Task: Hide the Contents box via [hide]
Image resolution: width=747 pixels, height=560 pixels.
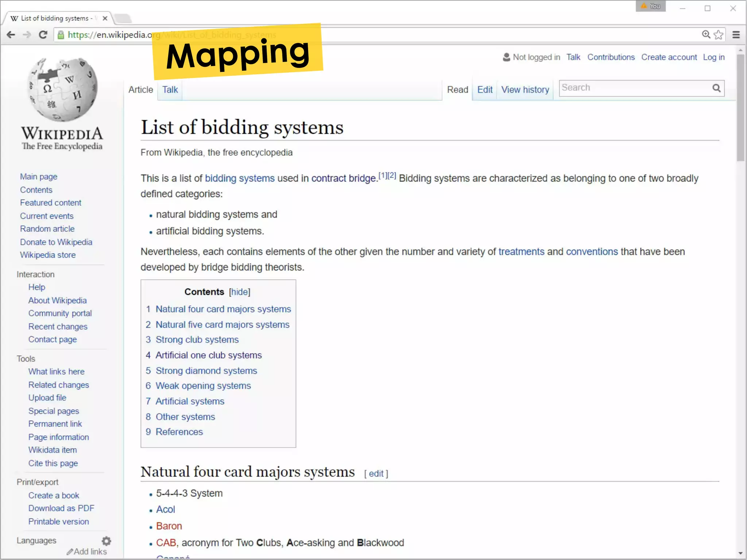Action: click(240, 292)
